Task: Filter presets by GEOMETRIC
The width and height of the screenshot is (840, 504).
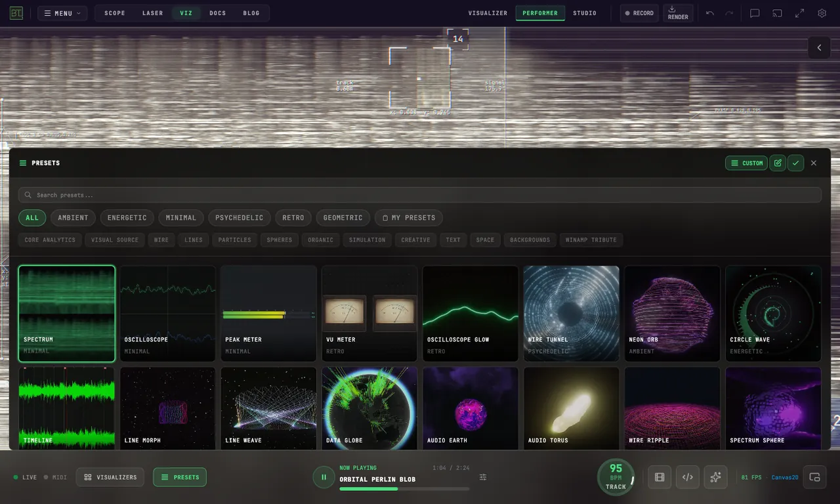Action: (x=343, y=218)
